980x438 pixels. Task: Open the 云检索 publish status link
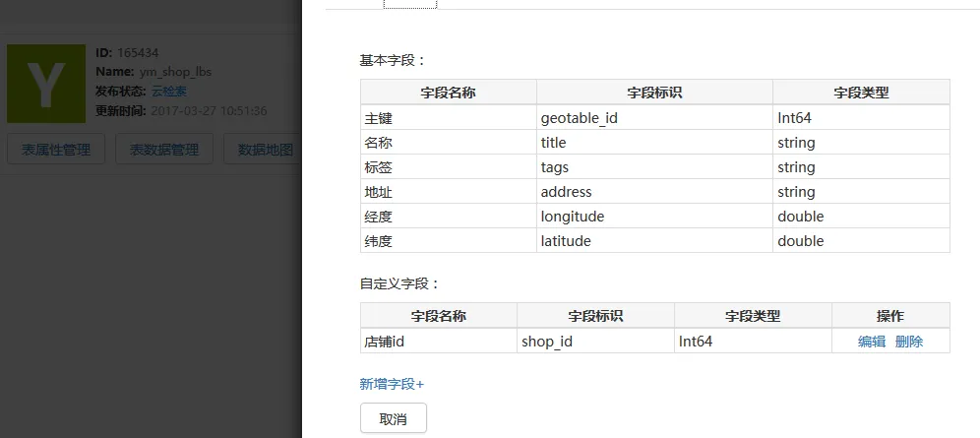pos(169,92)
